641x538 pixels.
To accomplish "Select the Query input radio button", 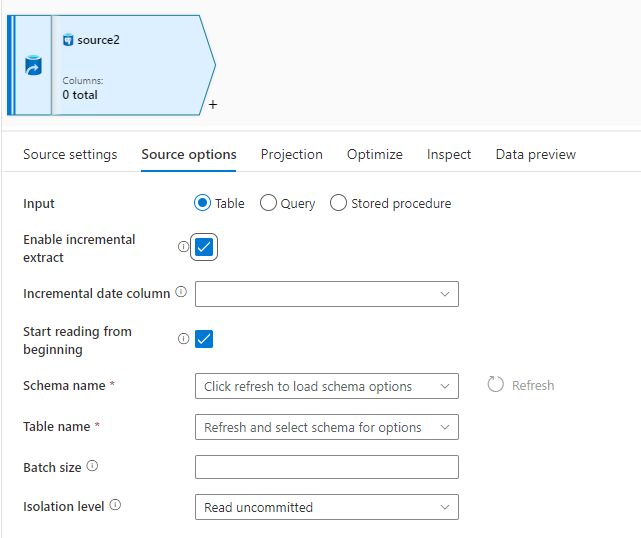I will point(268,203).
